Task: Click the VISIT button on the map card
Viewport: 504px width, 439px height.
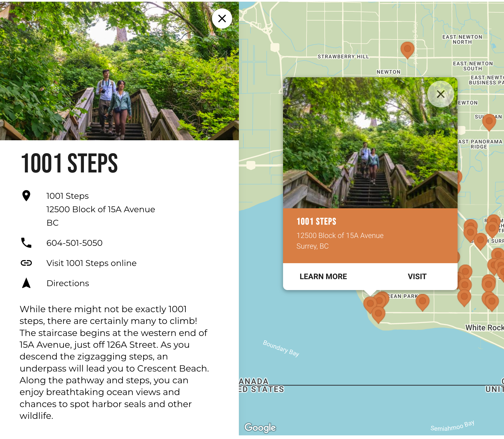Action: 417,276
